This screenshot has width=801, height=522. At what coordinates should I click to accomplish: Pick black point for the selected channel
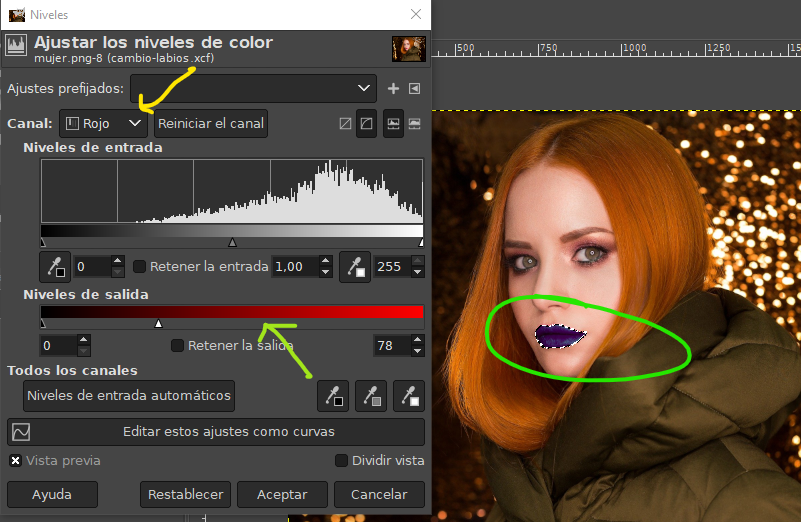pos(54,267)
